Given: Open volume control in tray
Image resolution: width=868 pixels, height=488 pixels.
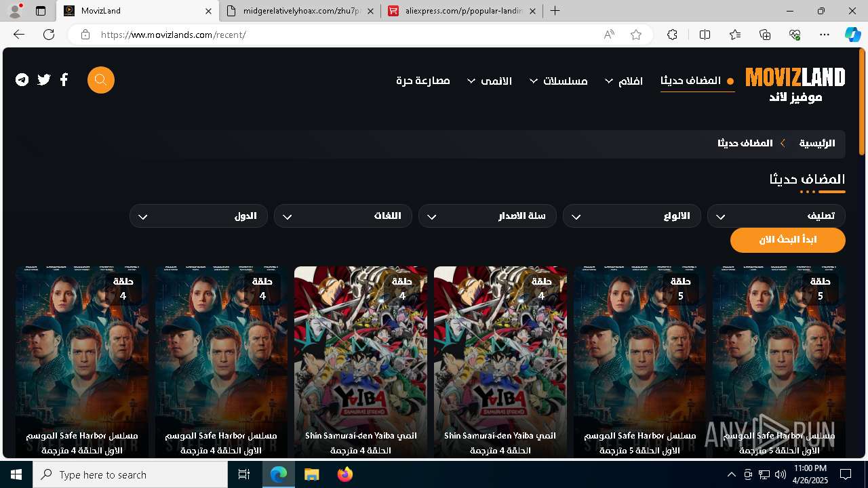Looking at the screenshot, I should click(780, 474).
